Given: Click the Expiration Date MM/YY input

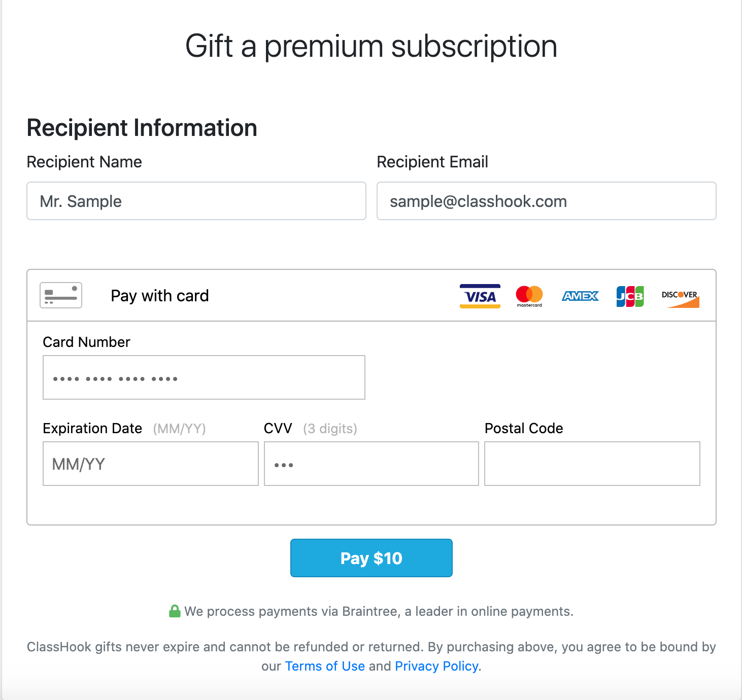Looking at the screenshot, I should pos(151,464).
